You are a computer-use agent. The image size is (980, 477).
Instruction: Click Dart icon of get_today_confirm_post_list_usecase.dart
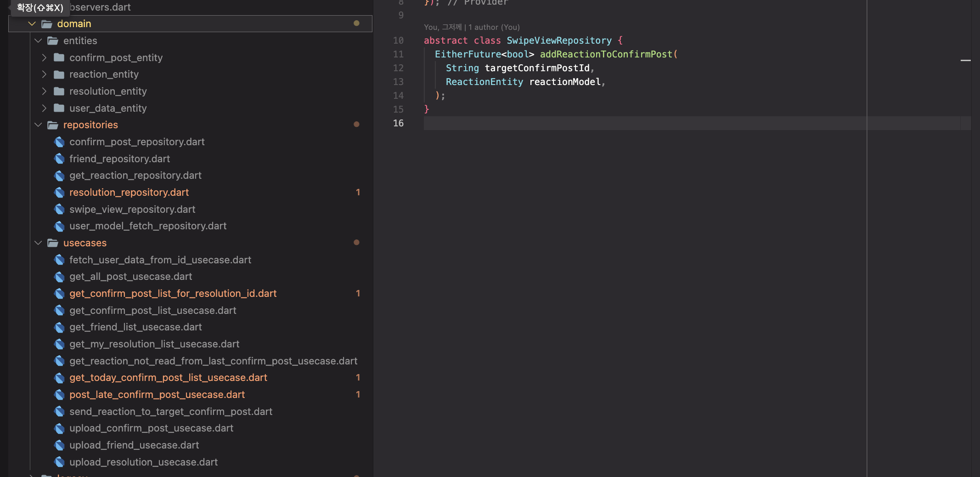tap(59, 378)
